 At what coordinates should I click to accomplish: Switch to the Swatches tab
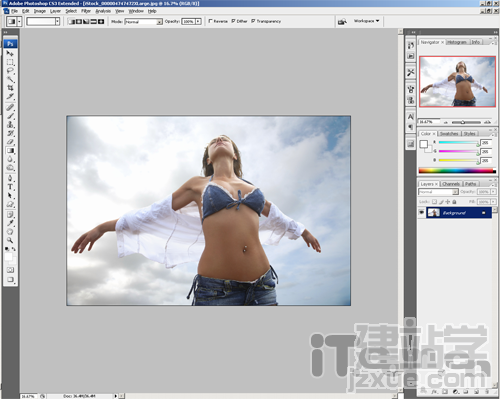pyautogui.click(x=449, y=134)
